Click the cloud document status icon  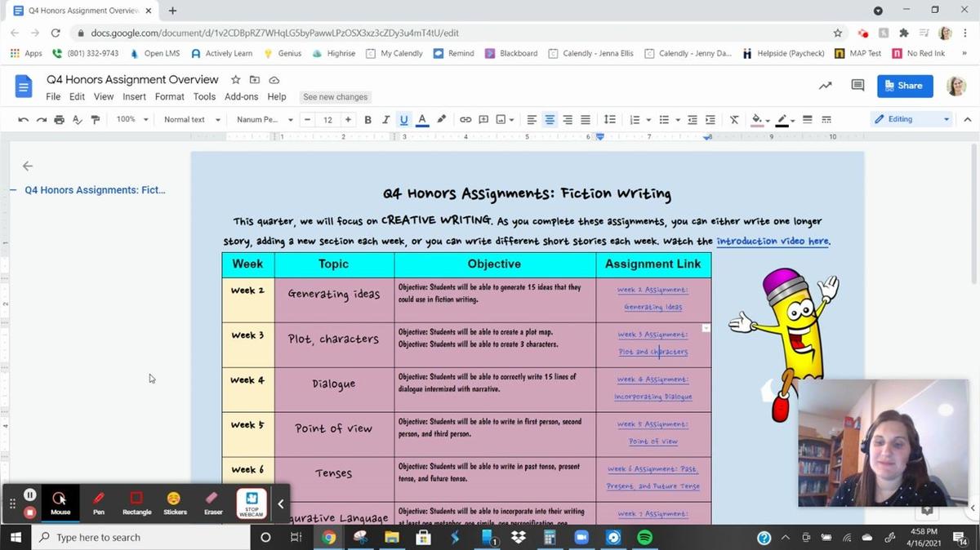point(274,80)
